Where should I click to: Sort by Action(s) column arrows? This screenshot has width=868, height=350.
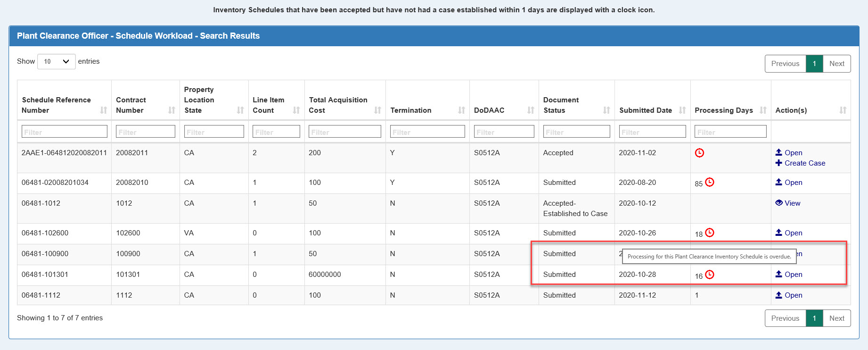[x=843, y=110]
